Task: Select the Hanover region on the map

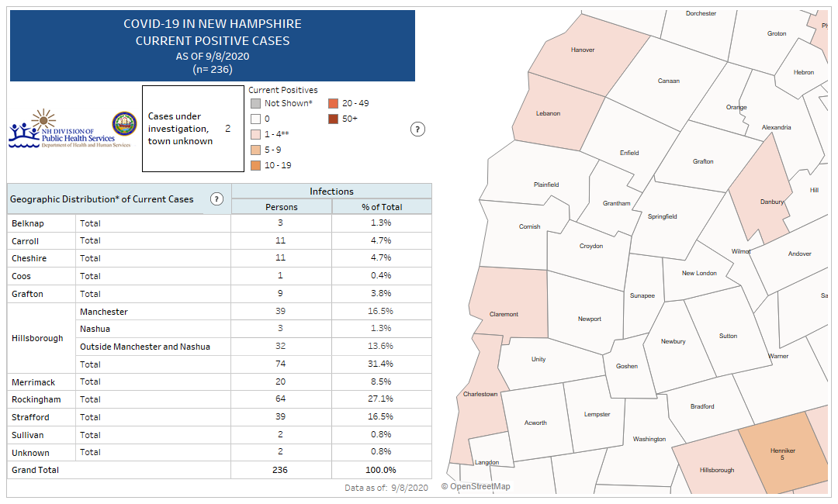Action: tap(583, 51)
